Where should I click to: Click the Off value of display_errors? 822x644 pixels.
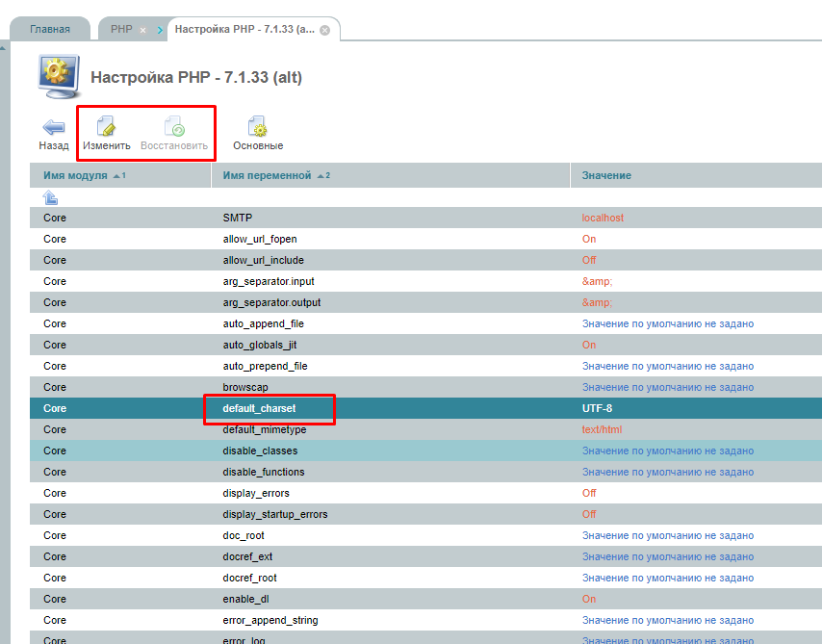coord(589,493)
